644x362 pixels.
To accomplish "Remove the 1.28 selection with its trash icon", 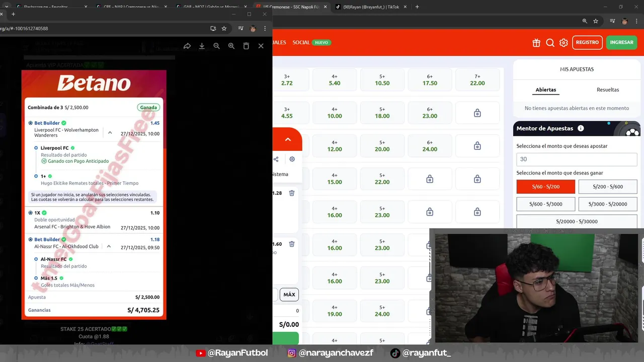I will (x=292, y=193).
